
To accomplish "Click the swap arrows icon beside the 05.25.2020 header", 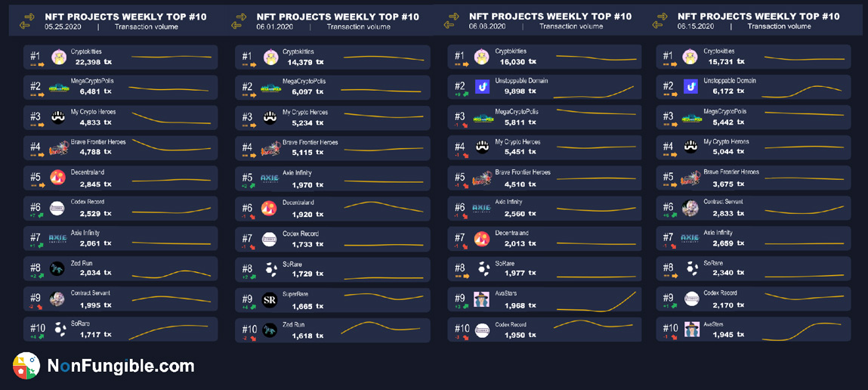I will coord(27,21).
